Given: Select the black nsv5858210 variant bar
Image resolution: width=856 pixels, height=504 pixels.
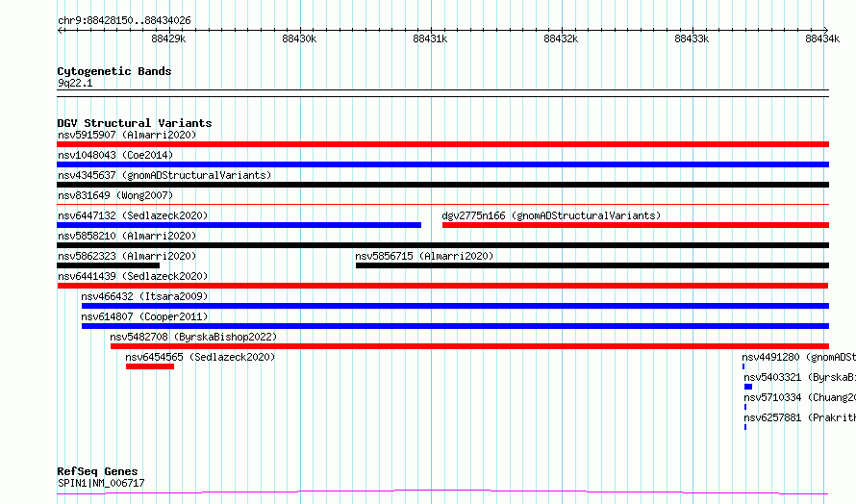Looking at the screenshot, I should point(442,245).
